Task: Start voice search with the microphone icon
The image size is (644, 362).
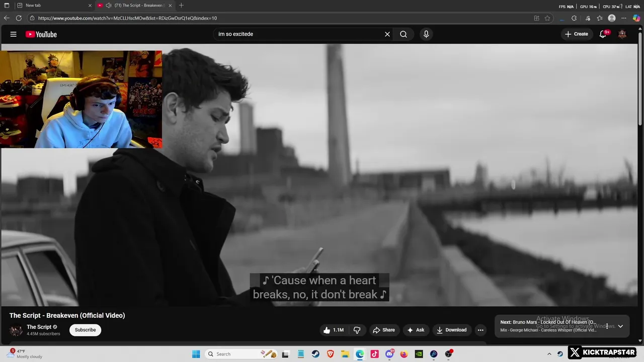Action: click(426, 34)
